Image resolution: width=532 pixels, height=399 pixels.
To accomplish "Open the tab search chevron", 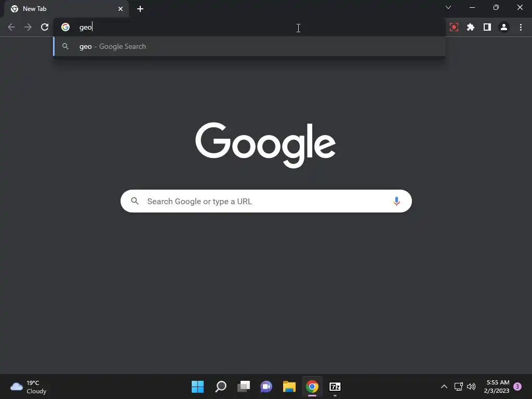I will click(x=448, y=7).
